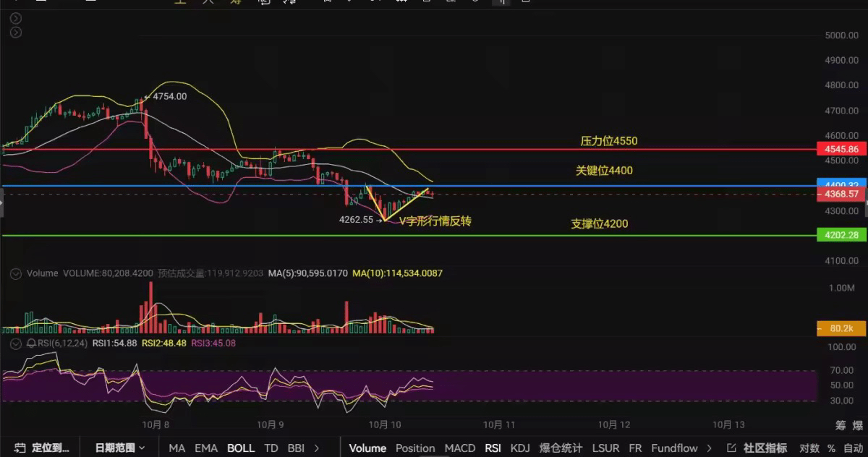The image size is (868, 457).
Task: Collapse the Volume indicator panel chevron
Action: click(x=16, y=274)
